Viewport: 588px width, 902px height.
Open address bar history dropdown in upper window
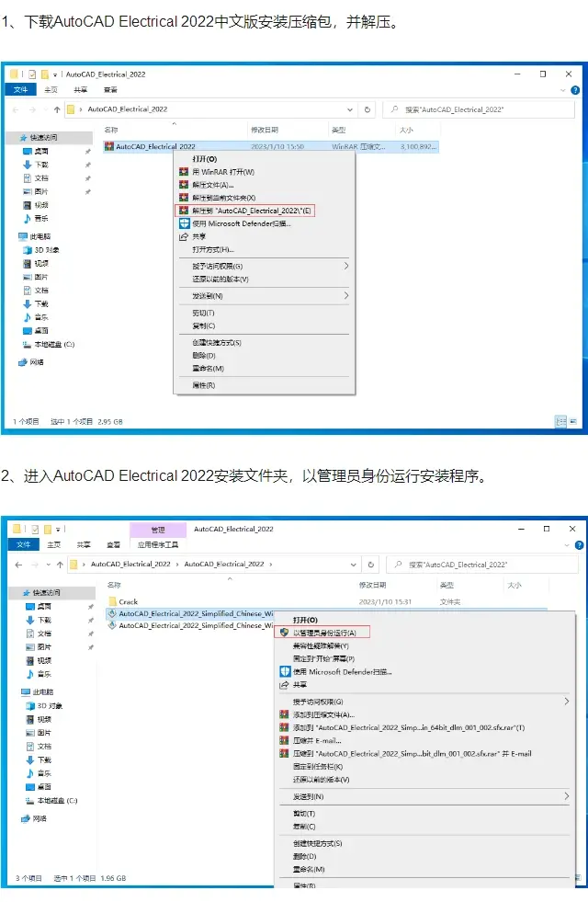tap(349, 109)
